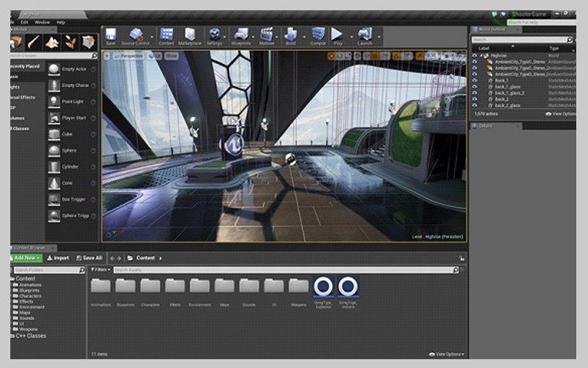Open the Edit menu
This screenshot has height=368, width=588.
pos(24,22)
